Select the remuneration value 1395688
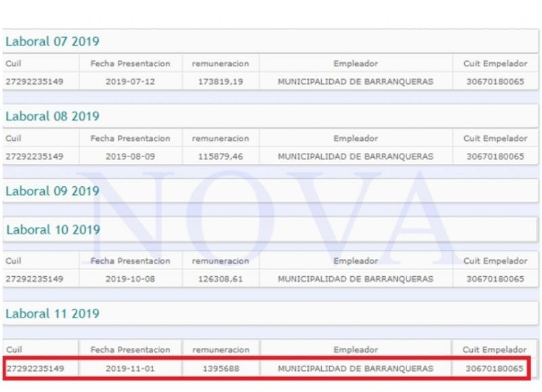542x392 pixels. tap(221, 368)
